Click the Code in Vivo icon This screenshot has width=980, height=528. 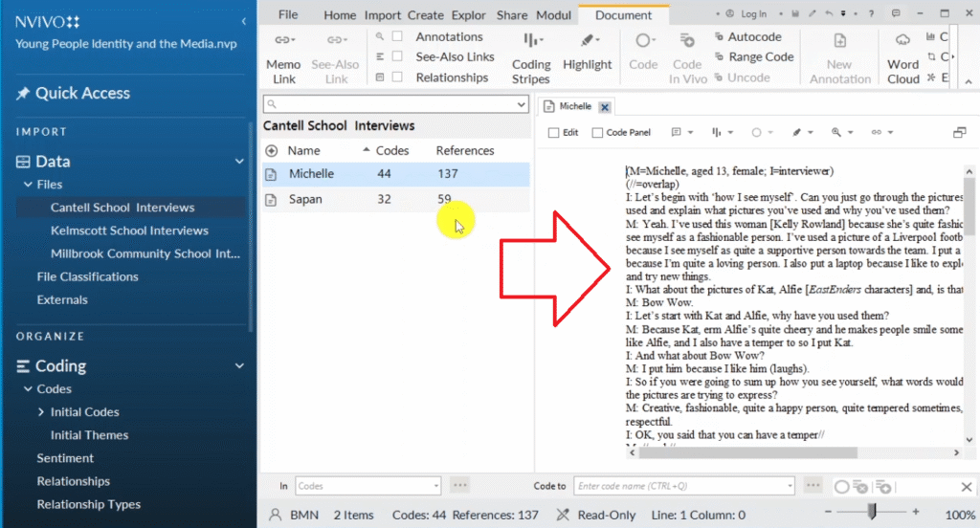pos(687,42)
